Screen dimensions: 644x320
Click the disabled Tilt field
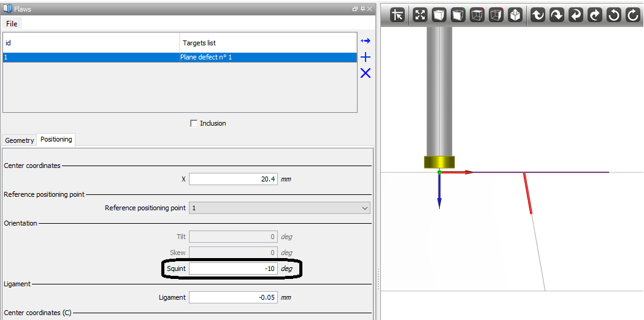(x=233, y=237)
